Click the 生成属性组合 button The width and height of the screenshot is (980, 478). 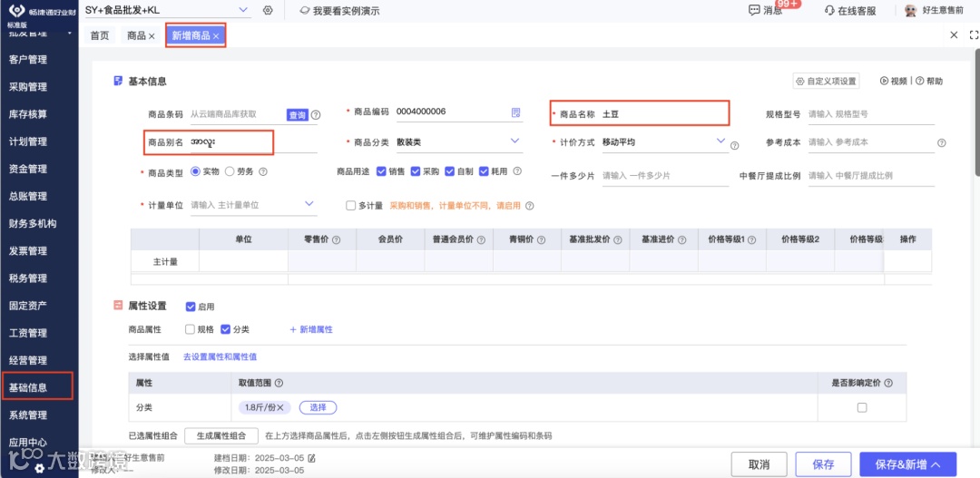point(222,435)
